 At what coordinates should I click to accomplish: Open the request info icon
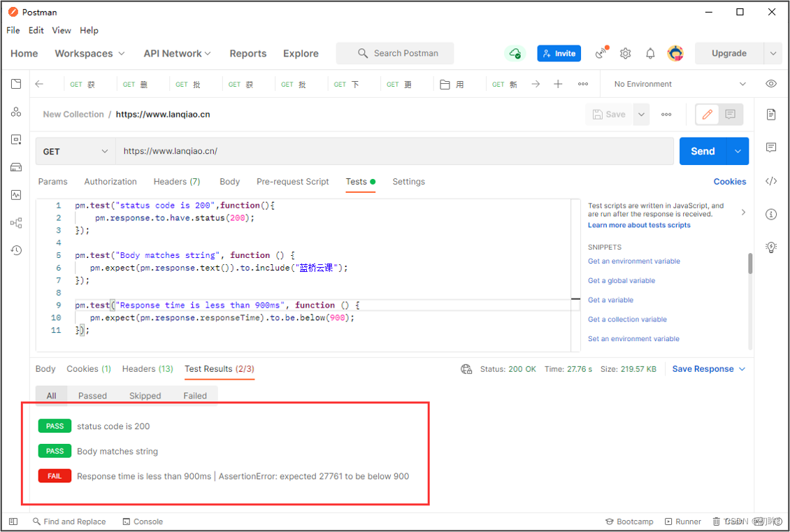pyautogui.click(x=771, y=215)
